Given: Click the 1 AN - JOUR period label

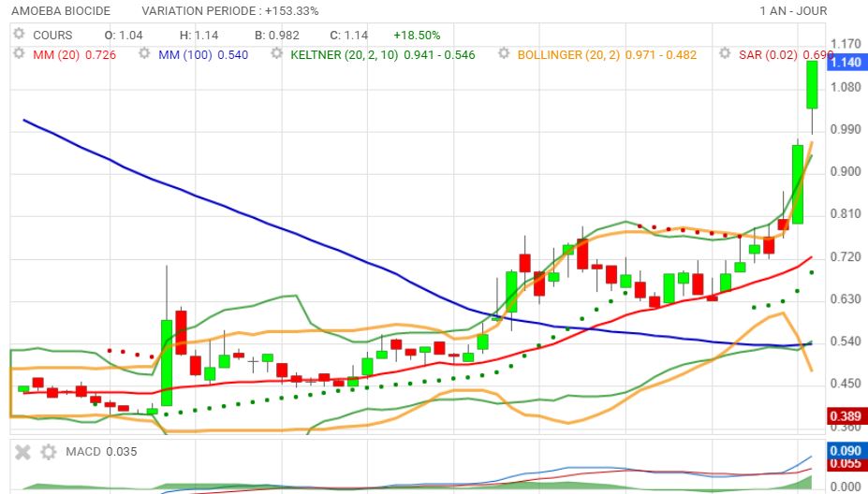Looking at the screenshot, I should [x=793, y=11].
